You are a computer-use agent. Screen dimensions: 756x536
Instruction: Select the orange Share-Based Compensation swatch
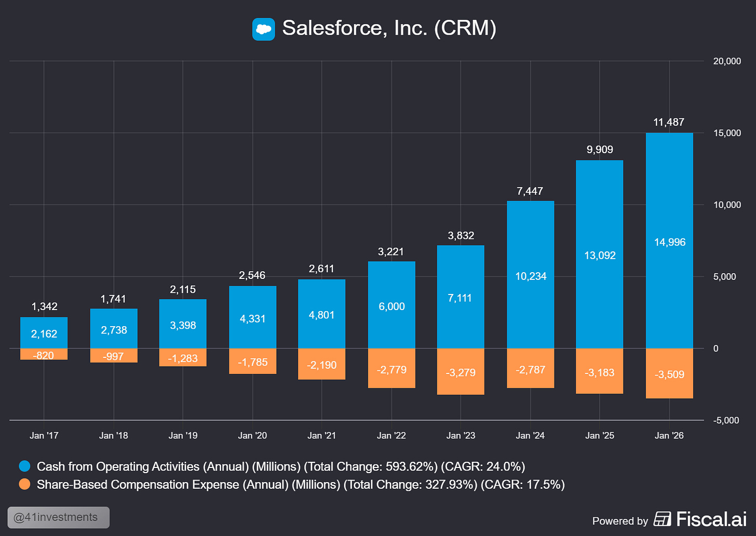[24, 484]
